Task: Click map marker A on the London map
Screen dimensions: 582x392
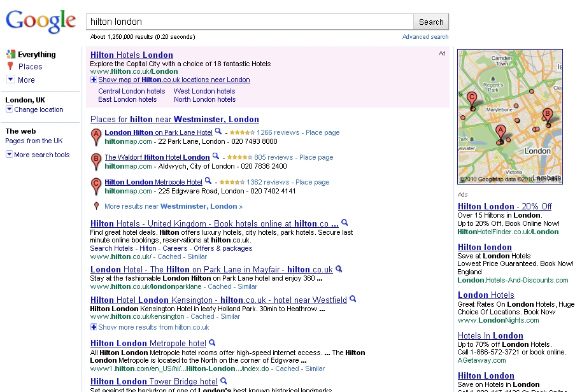Action: [500, 134]
